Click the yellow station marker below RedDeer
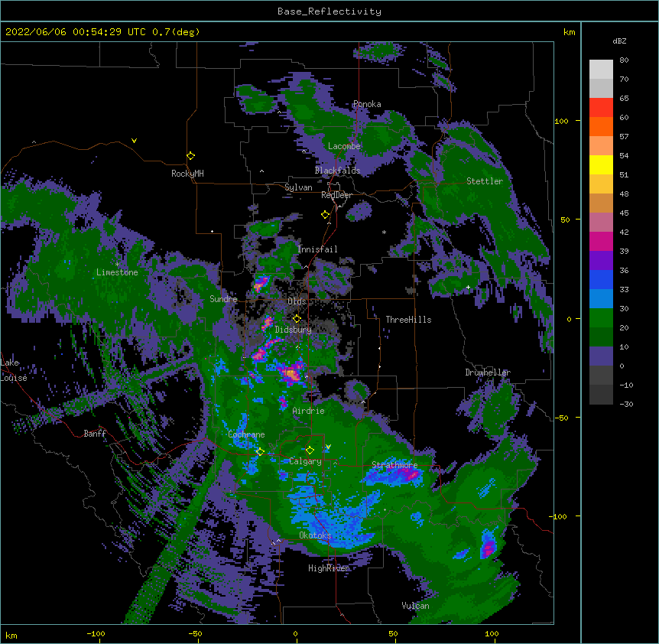This screenshot has width=659, height=644. tap(325, 214)
